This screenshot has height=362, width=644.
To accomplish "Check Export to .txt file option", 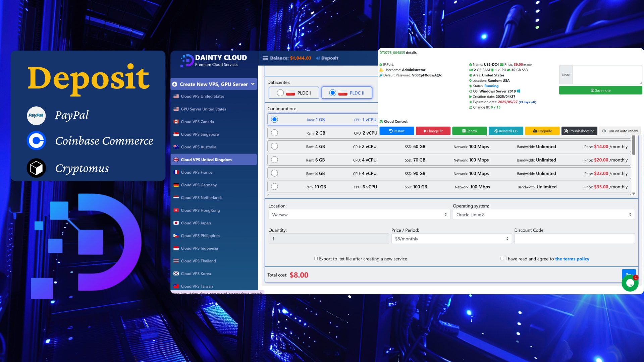I will coord(316,258).
